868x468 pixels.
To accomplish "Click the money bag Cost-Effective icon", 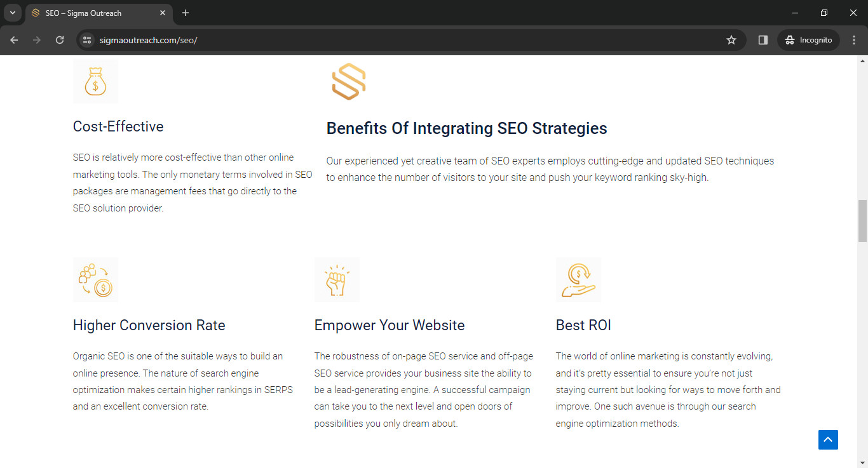I will click(95, 81).
